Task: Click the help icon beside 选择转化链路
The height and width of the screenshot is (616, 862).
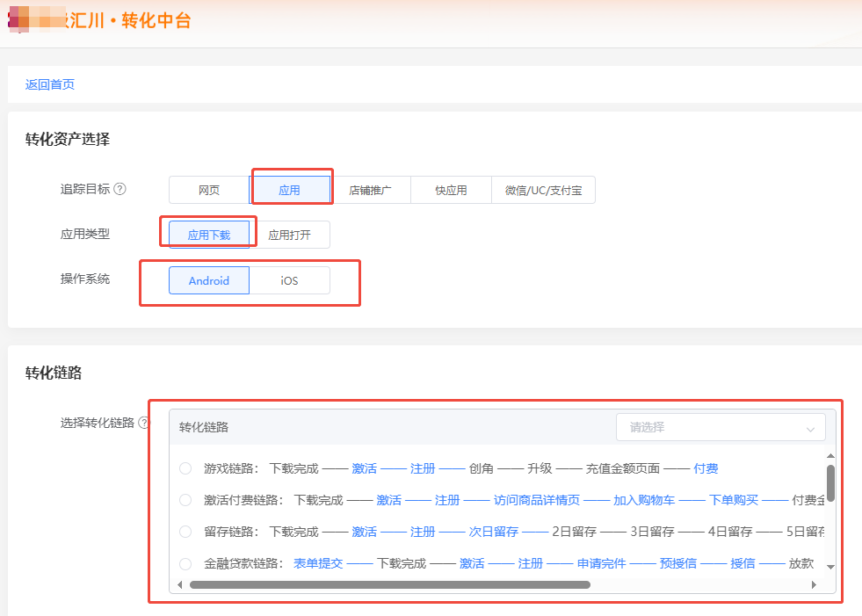Action: (x=144, y=423)
